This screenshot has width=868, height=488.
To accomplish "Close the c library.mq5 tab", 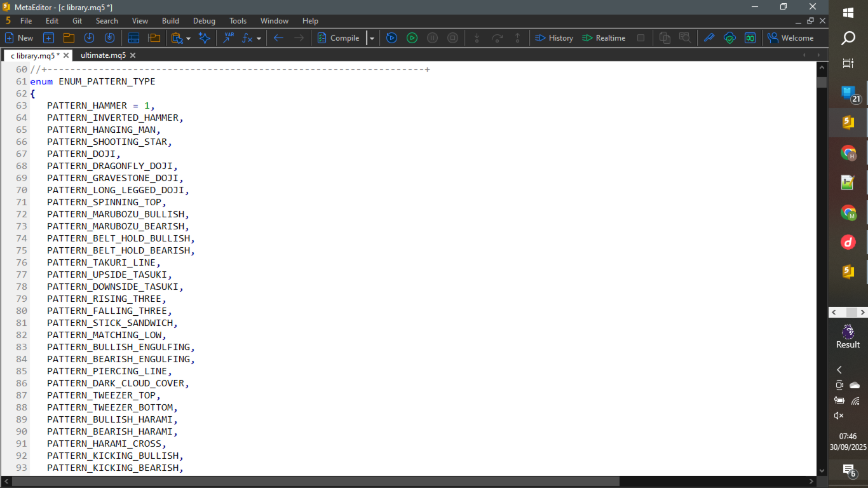I will tap(66, 55).
